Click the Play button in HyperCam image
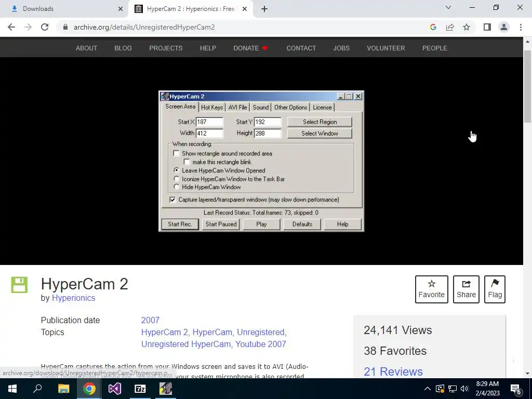Image resolution: width=532 pixels, height=399 pixels. pyautogui.click(x=261, y=224)
